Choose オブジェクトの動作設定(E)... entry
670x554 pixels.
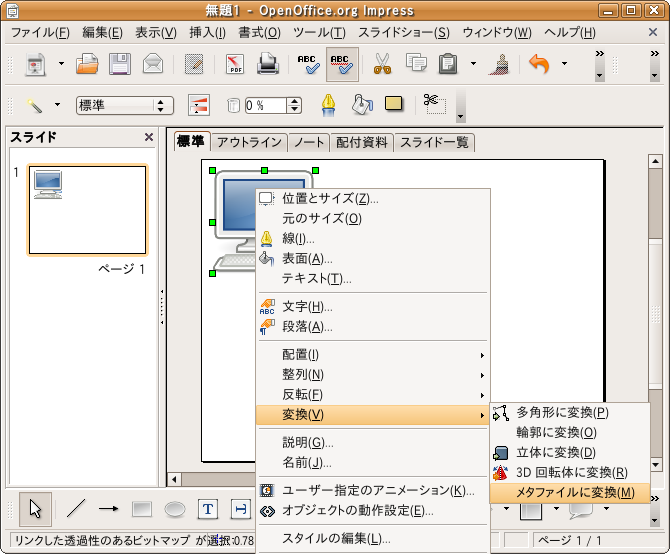[373, 511]
